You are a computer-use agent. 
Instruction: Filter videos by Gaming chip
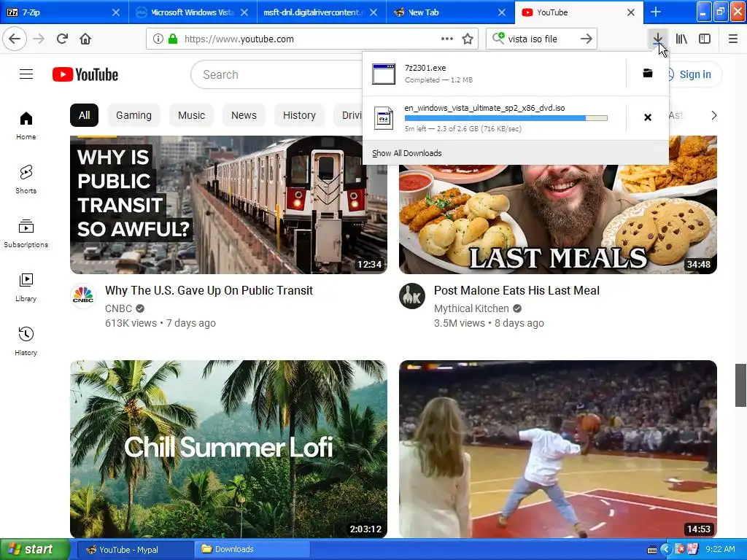134,115
